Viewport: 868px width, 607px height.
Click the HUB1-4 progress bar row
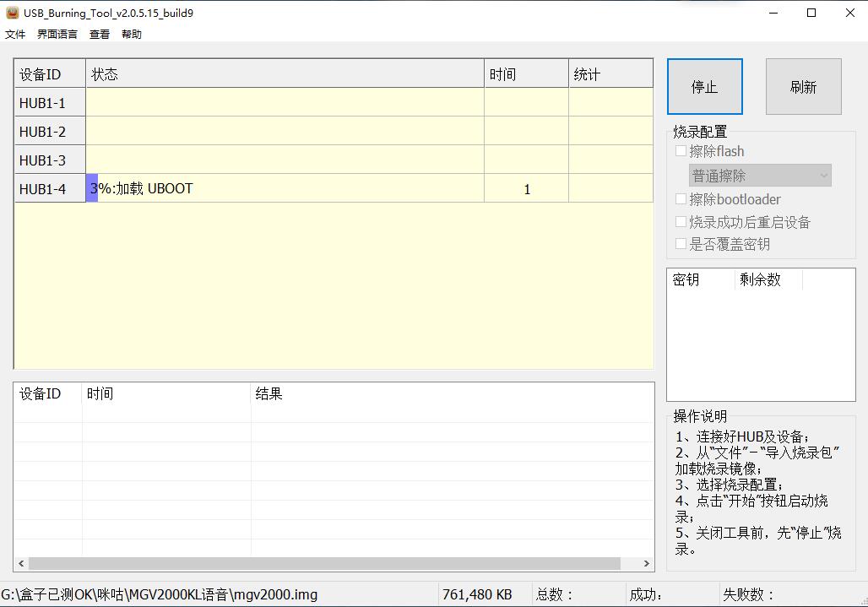point(285,188)
